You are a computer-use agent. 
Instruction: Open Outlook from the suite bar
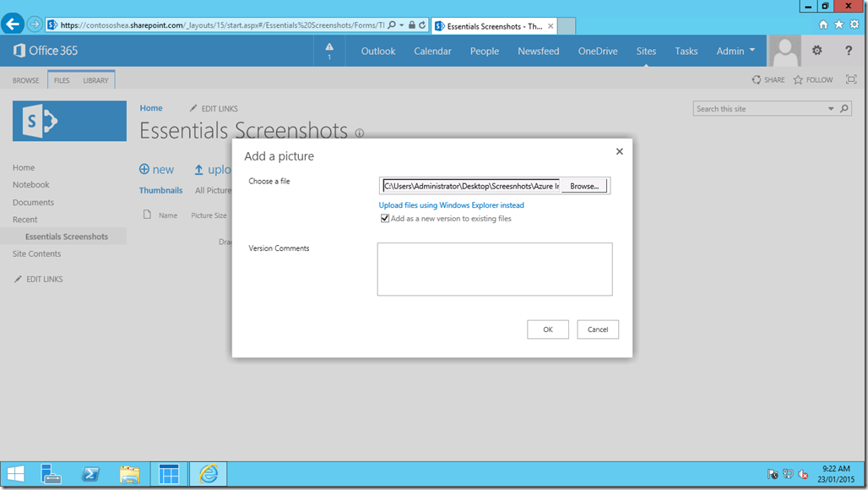tap(377, 51)
